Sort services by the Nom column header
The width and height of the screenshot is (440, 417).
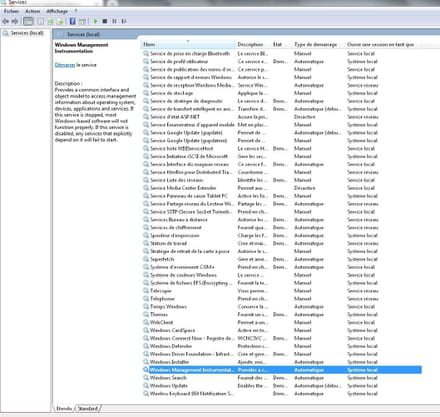(188, 44)
